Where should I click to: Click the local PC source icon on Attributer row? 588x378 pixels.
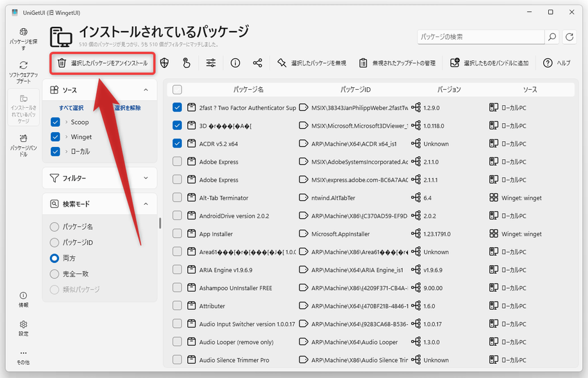(x=494, y=305)
